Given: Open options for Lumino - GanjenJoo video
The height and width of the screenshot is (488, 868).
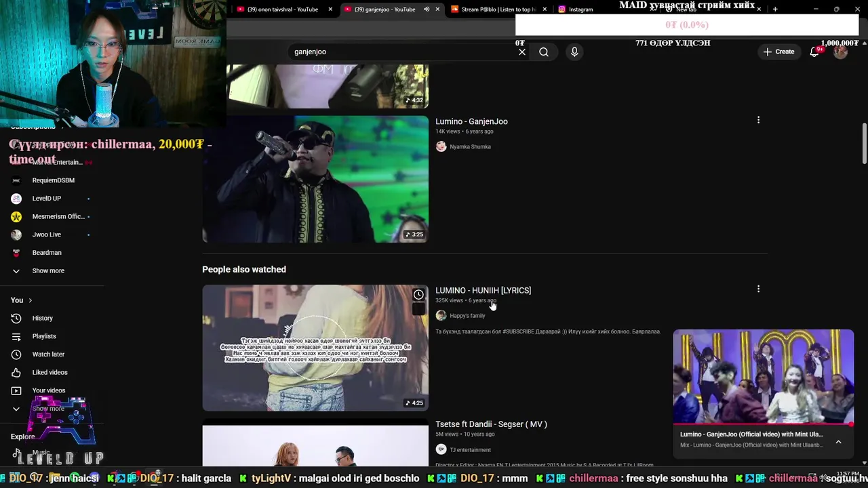Looking at the screenshot, I should tap(758, 120).
